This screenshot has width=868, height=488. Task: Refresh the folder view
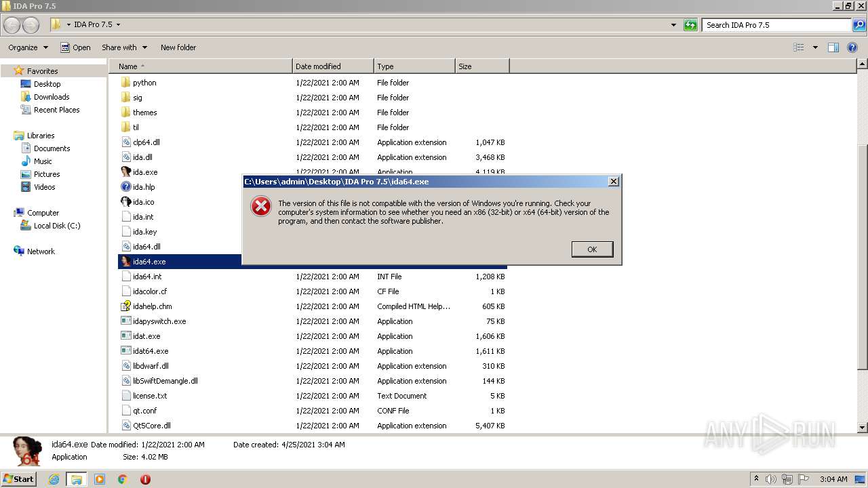690,25
